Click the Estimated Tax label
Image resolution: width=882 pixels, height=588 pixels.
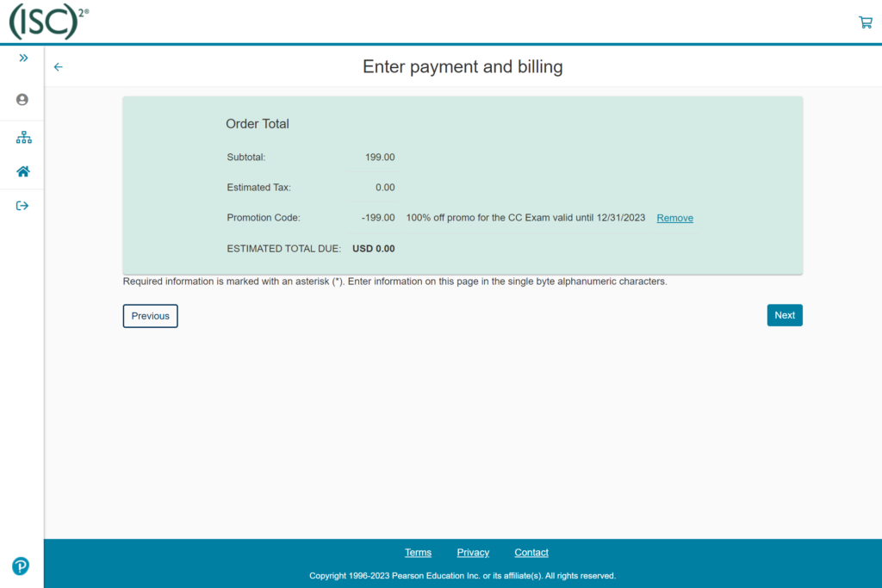click(258, 188)
